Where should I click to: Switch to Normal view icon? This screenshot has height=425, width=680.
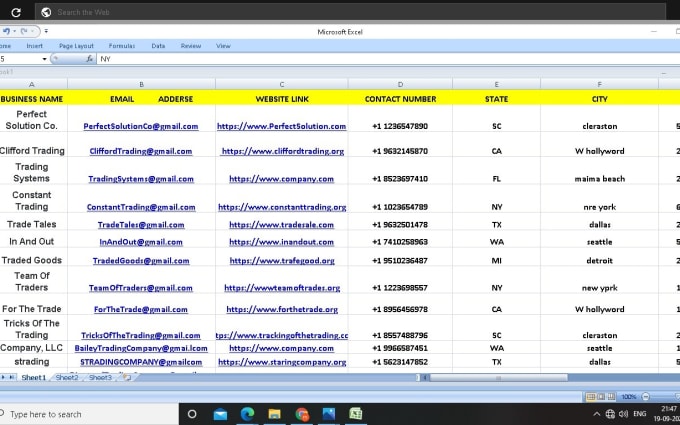(x=590, y=396)
